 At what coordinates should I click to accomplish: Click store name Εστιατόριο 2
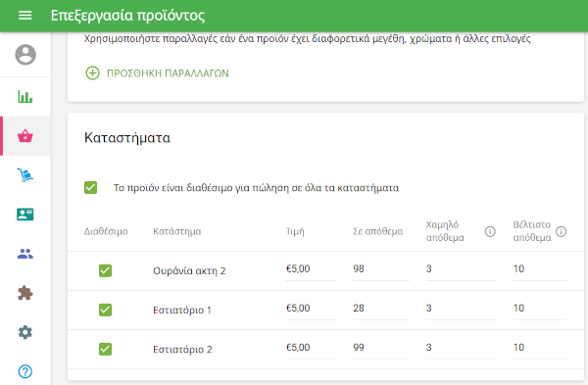pos(182,350)
